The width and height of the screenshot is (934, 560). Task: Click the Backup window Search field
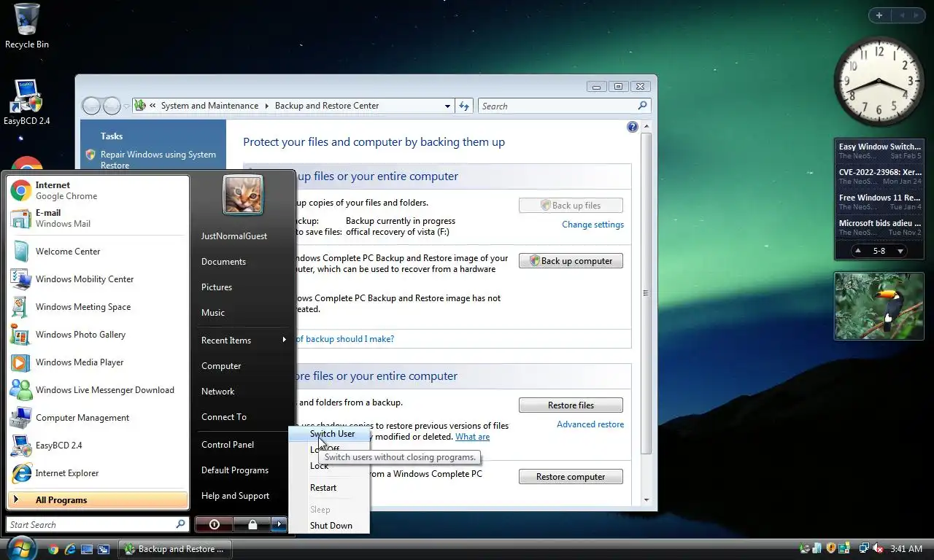tap(564, 106)
